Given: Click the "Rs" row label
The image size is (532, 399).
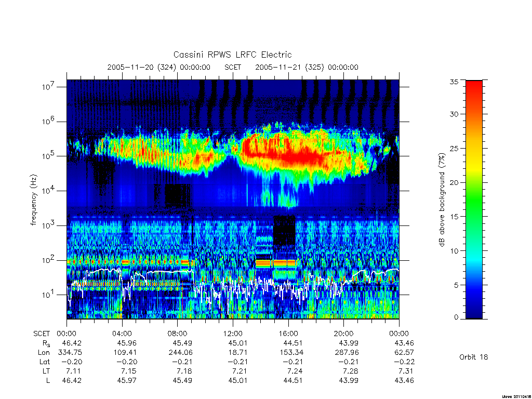Looking at the screenshot, I should 46,343.
